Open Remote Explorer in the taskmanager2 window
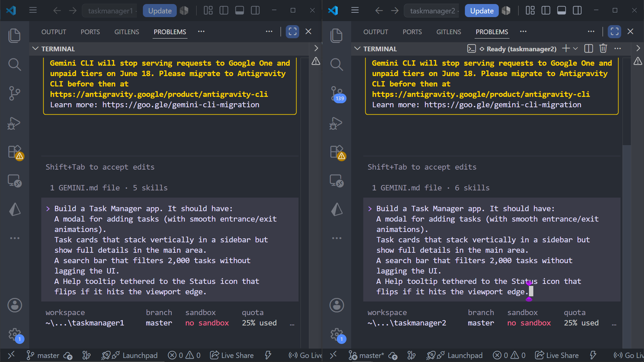644x362 pixels. [336, 181]
